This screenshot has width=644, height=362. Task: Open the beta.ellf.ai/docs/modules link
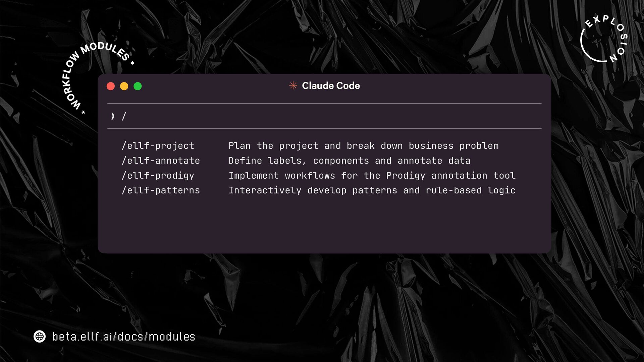tap(123, 337)
